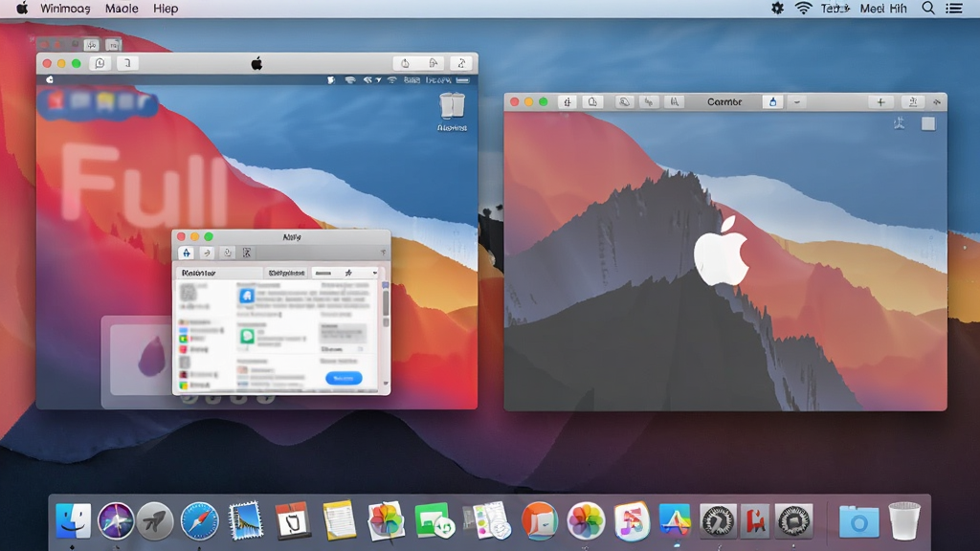
Task: Click the blue highlighted toolbar icon in Carmbr window
Action: (x=772, y=101)
